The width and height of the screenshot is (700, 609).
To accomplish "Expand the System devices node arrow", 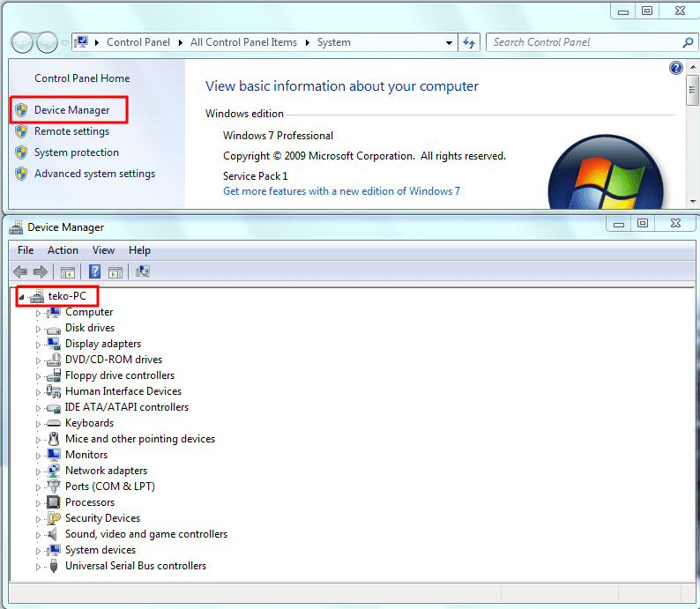I will click(x=38, y=551).
